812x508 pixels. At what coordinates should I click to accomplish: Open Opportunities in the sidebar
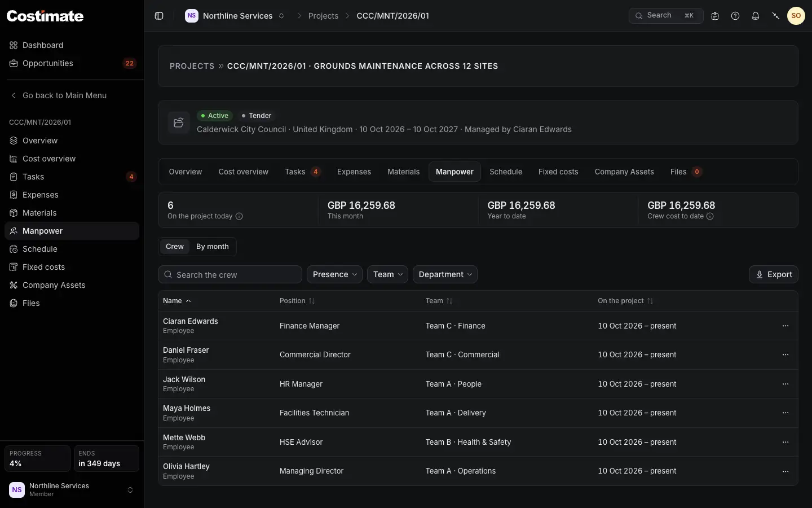point(72,63)
